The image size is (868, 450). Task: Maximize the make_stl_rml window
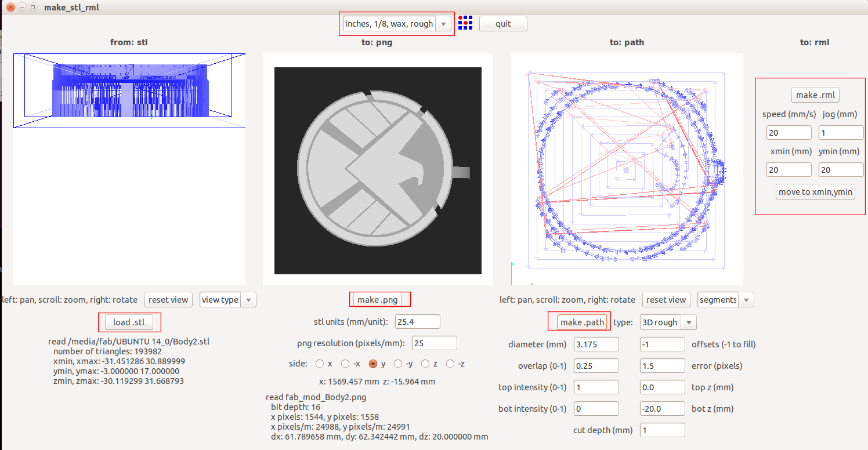tap(32, 7)
